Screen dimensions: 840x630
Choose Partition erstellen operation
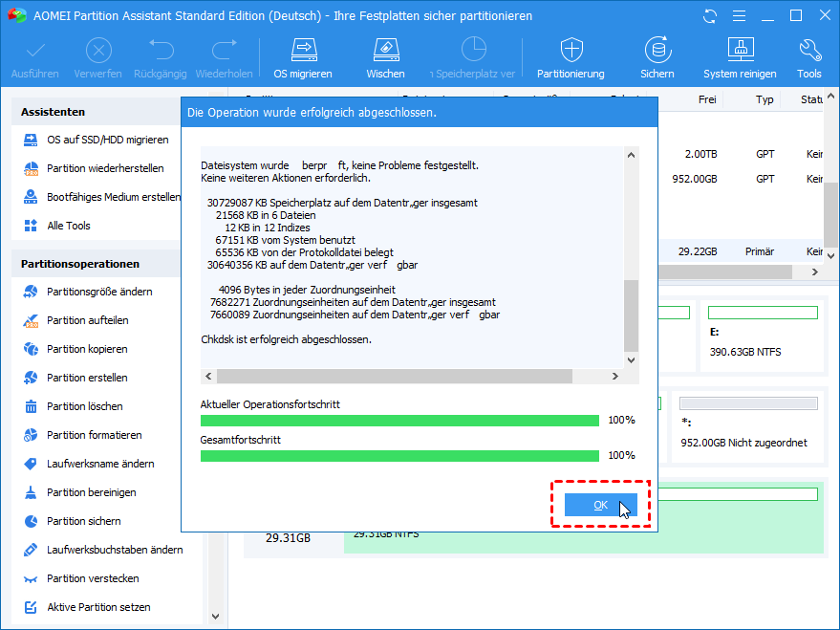75,378
